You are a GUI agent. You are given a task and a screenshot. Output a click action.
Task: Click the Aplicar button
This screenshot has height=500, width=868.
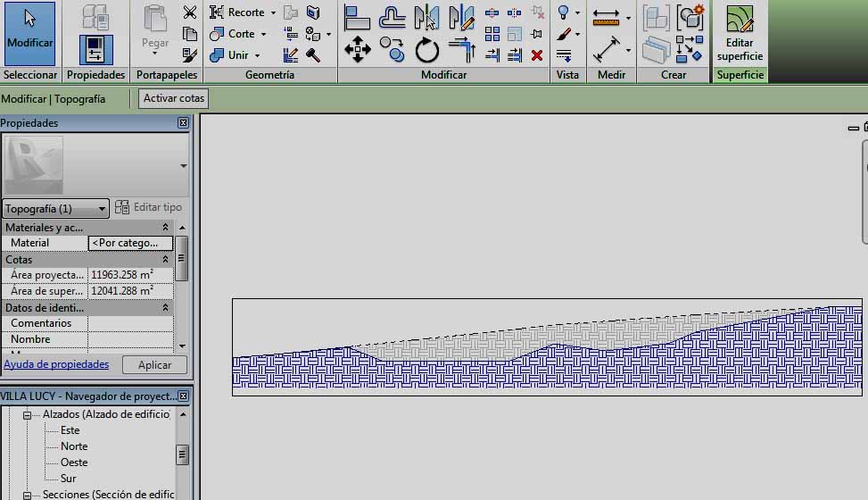pos(154,365)
